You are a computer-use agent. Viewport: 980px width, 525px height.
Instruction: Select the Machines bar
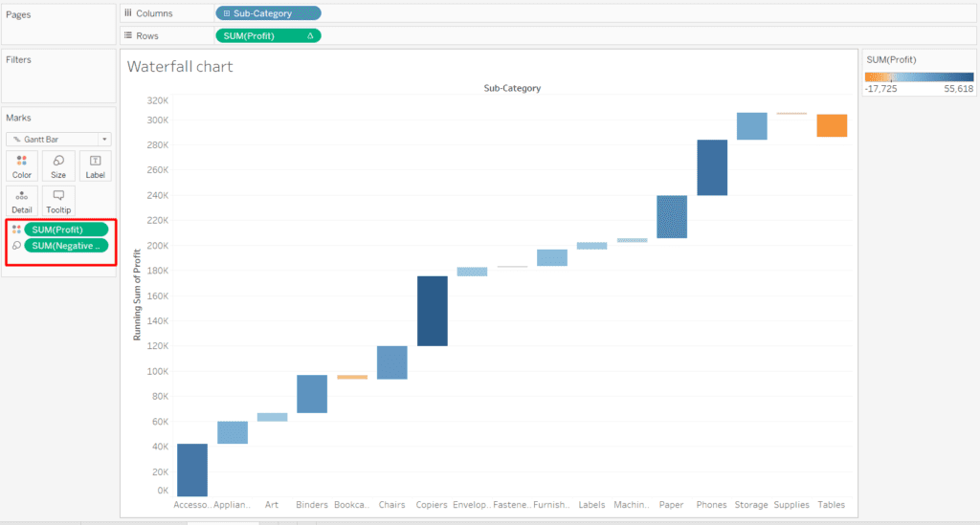click(633, 240)
